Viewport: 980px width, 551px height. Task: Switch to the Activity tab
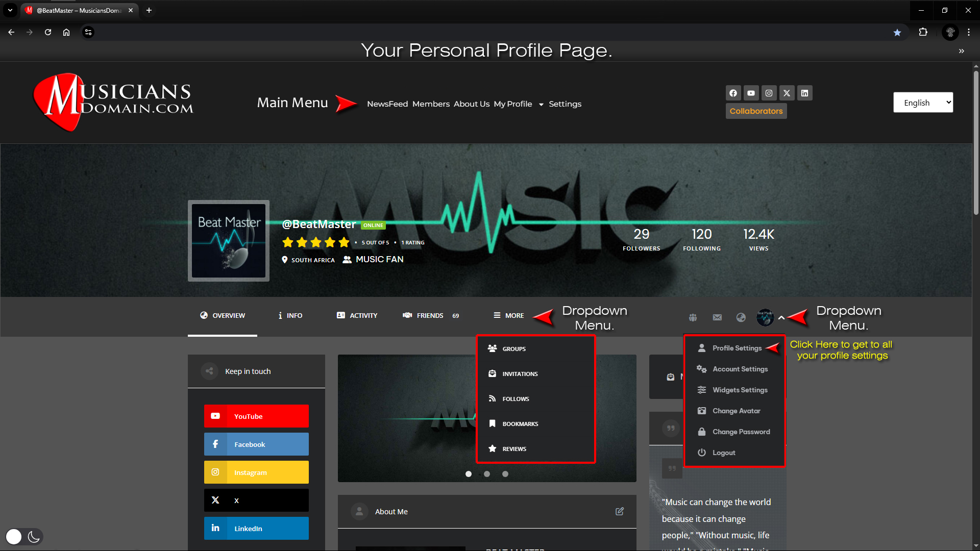pyautogui.click(x=357, y=315)
